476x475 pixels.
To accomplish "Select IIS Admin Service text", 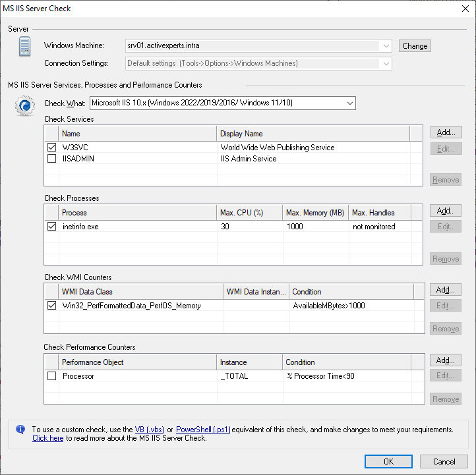I will click(249, 159).
